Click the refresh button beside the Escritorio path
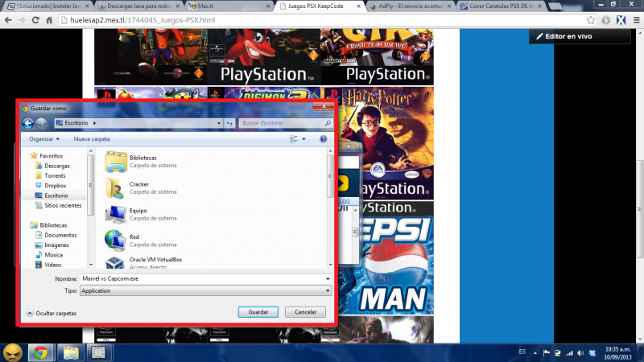The image size is (644, 362). pyautogui.click(x=229, y=123)
